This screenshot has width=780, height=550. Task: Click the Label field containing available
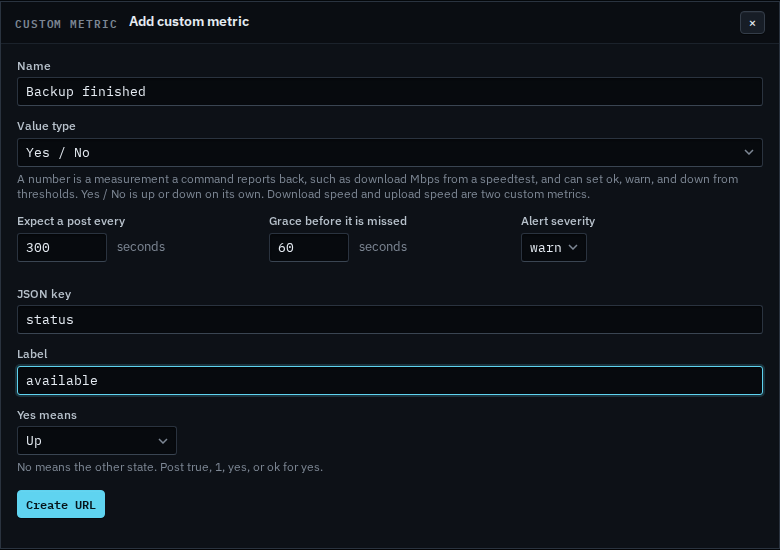[390, 380]
